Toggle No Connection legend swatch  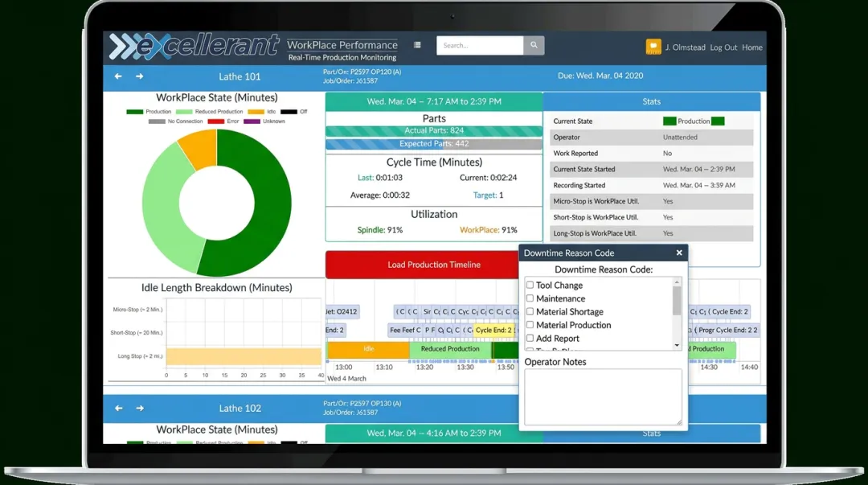click(x=157, y=121)
